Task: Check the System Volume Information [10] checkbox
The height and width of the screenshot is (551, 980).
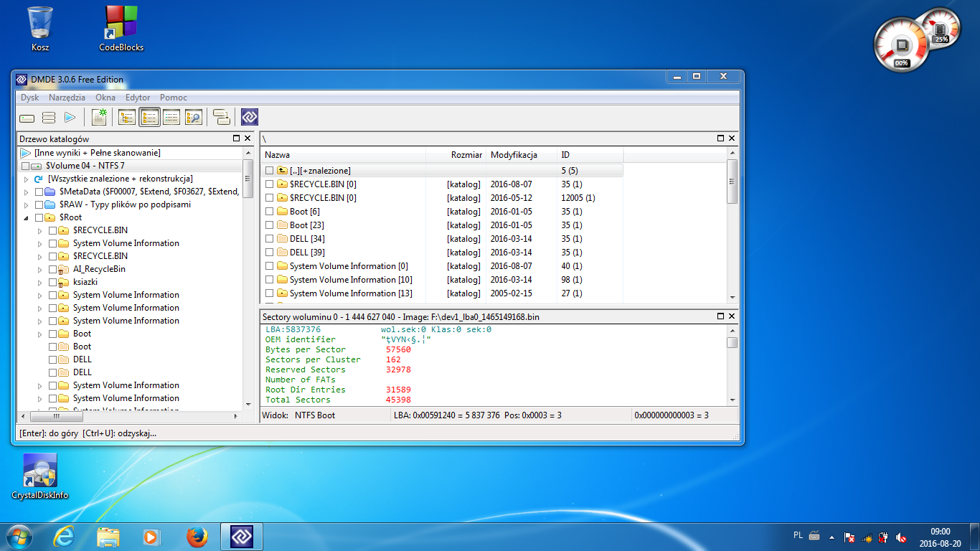Action: pyautogui.click(x=270, y=280)
